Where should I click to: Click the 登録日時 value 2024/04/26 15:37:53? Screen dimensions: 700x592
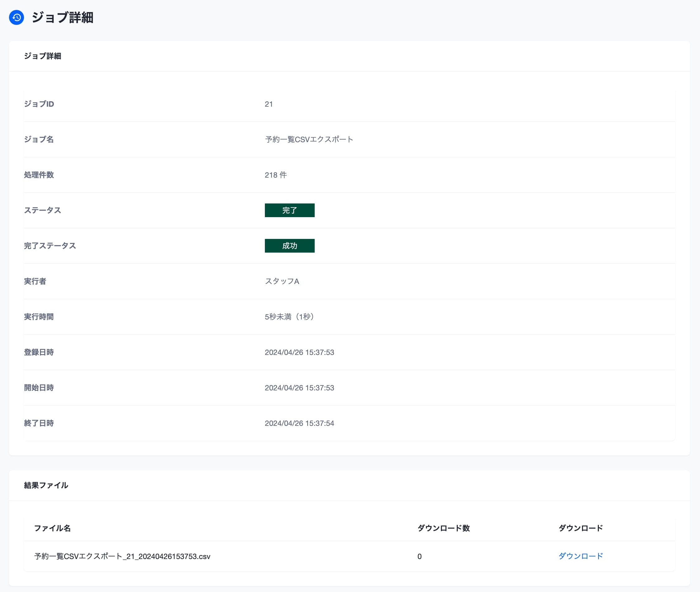[x=299, y=352]
